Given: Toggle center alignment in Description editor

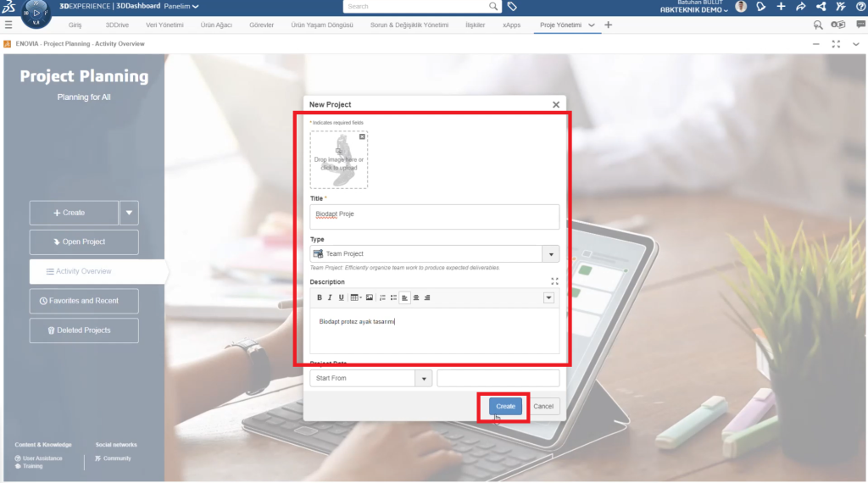Looking at the screenshot, I should coord(416,297).
